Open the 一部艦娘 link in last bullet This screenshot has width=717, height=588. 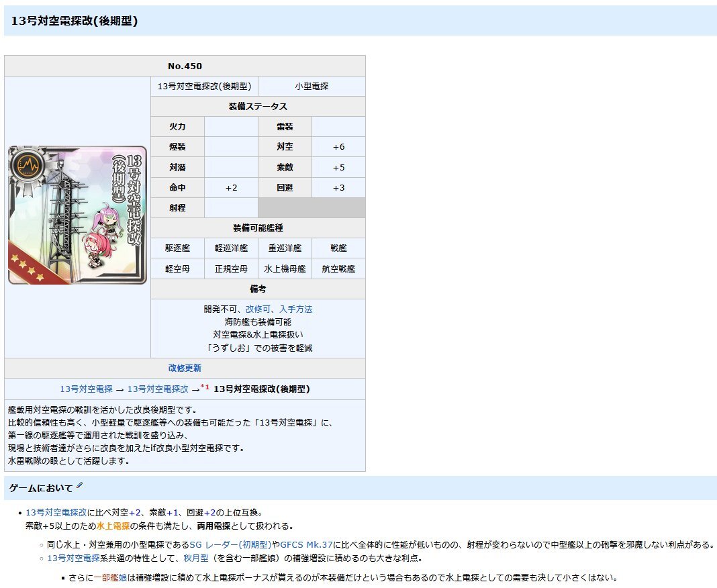point(111,577)
